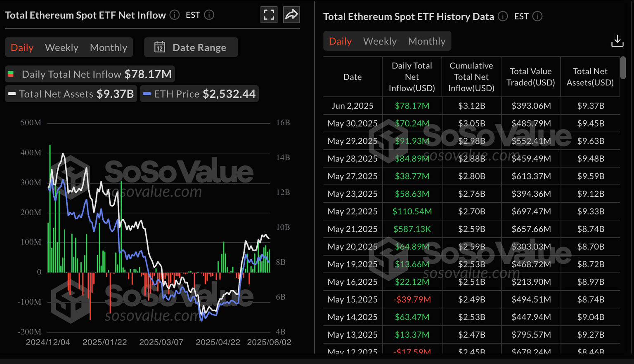
Task: Toggle Daily Total Net Inflow legend series
Action: pos(90,74)
